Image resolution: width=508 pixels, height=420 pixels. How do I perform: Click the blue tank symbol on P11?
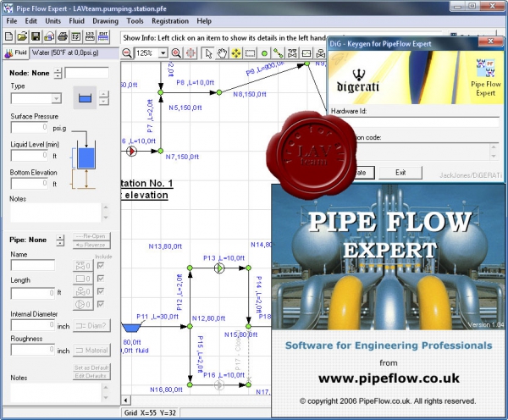[131, 328]
